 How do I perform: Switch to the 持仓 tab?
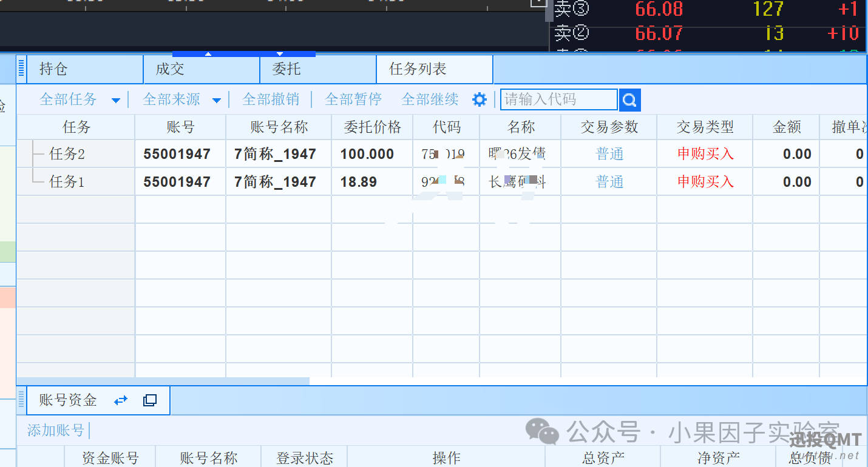[x=85, y=69]
